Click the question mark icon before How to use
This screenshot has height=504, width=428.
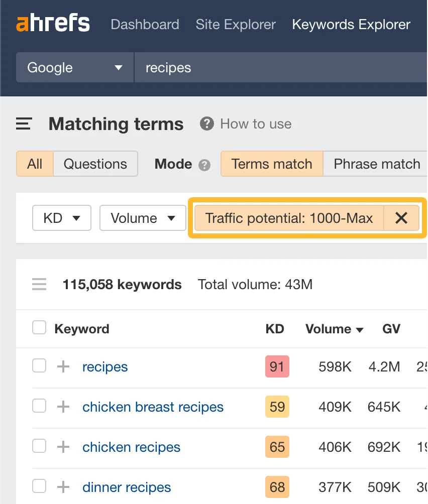point(207,124)
